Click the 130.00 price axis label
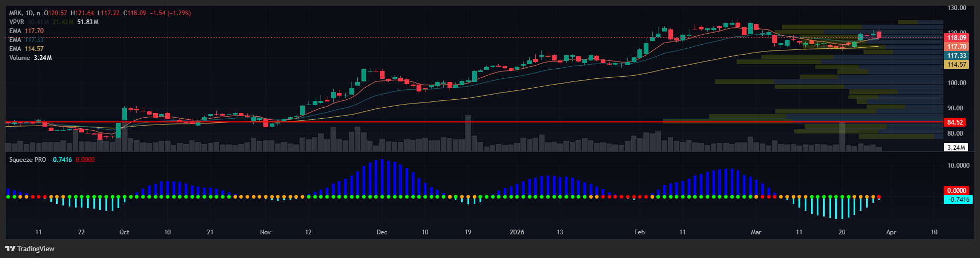The width and height of the screenshot is (980, 258). [x=957, y=8]
